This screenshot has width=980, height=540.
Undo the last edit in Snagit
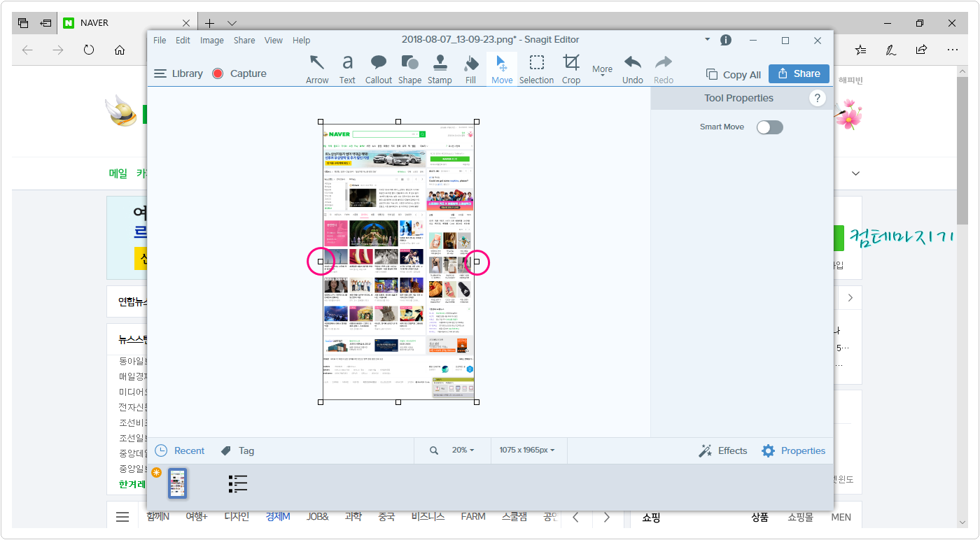tap(633, 69)
